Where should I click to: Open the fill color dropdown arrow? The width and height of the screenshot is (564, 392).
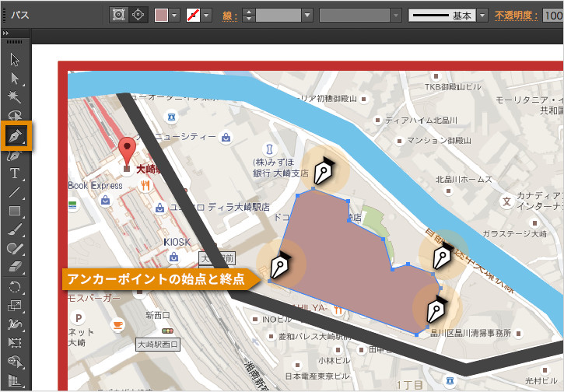click(174, 16)
